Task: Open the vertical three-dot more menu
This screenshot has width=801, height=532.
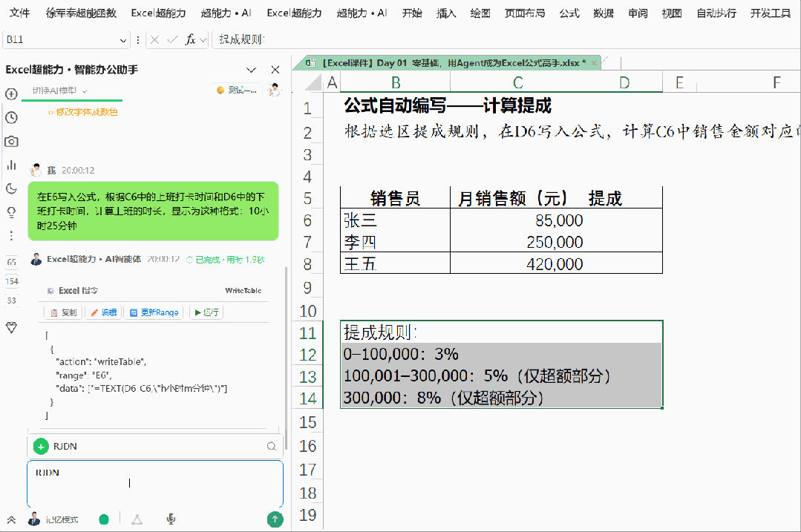Action: 11,236
